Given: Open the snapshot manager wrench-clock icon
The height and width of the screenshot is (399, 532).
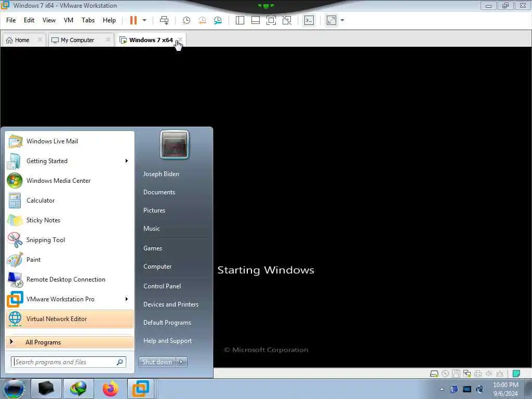Looking at the screenshot, I should (x=218, y=20).
